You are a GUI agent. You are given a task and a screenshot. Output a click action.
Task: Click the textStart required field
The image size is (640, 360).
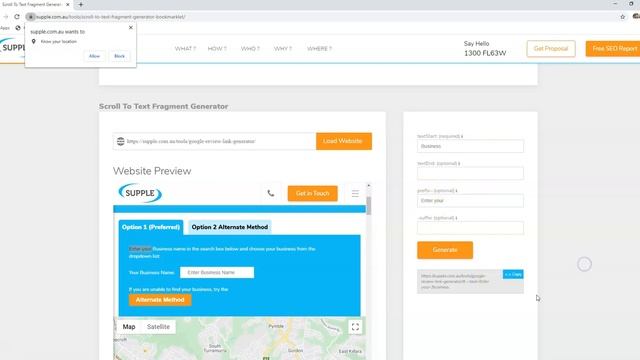coord(470,146)
